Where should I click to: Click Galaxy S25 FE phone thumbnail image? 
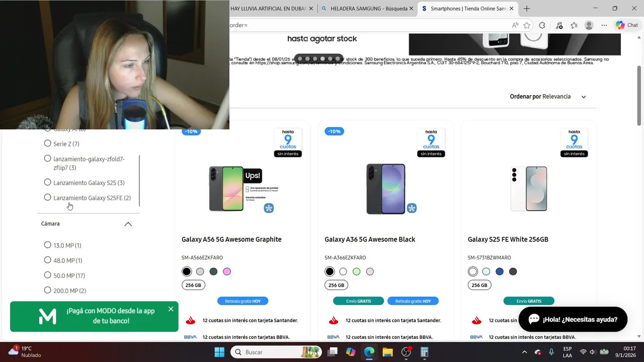pyautogui.click(x=529, y=189)
